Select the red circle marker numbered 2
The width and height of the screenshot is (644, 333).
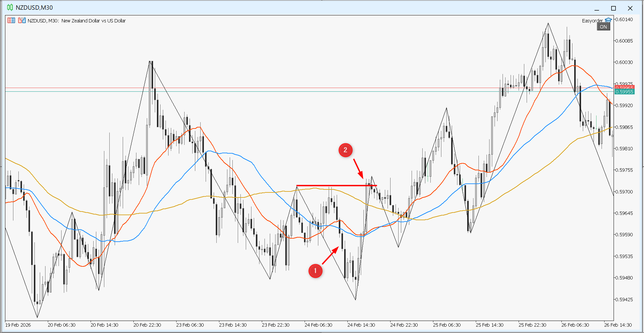click(345, 150)
